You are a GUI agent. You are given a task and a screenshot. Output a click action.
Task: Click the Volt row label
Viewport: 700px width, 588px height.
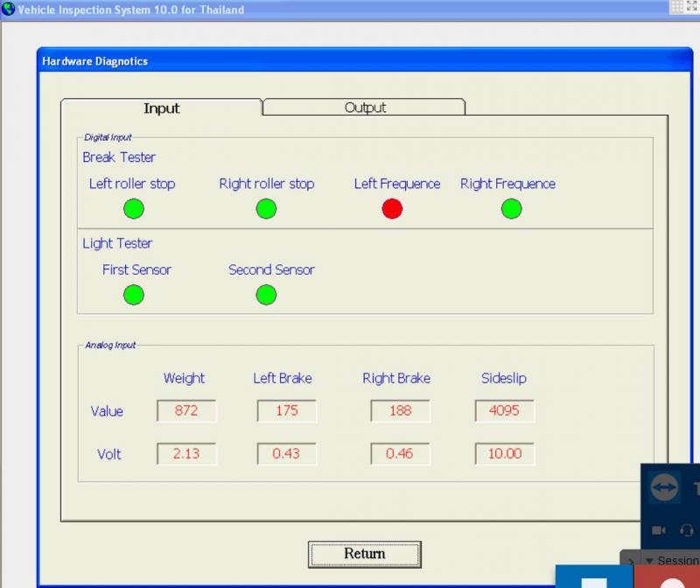coord(108,454)
